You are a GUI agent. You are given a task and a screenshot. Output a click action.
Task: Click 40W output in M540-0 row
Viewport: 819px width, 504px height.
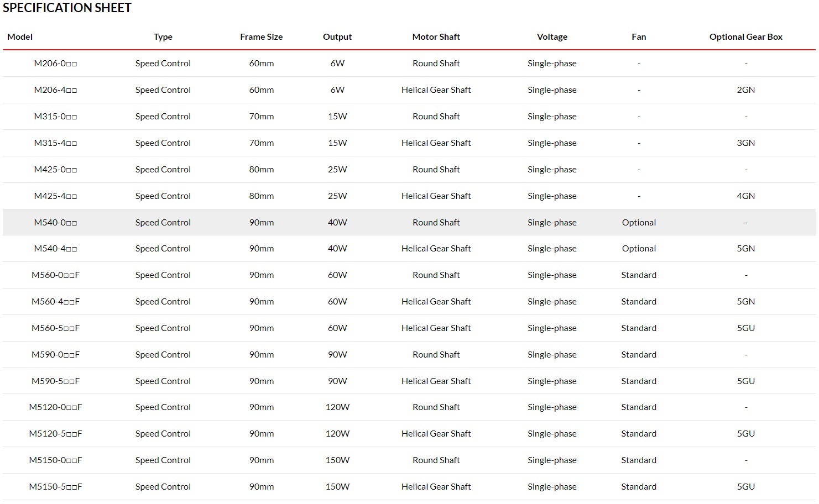337,223
